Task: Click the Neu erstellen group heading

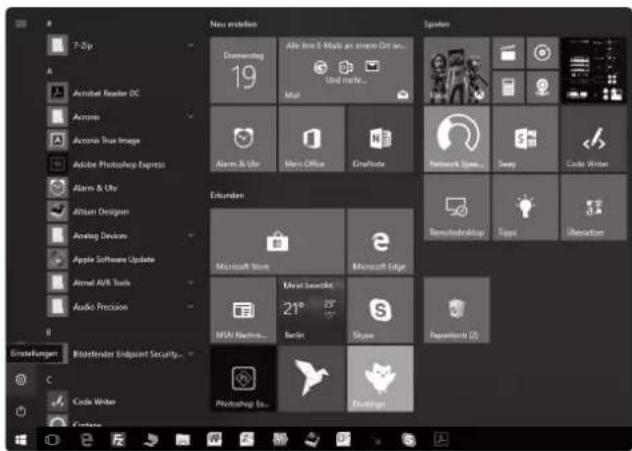Action: pos(233,24)
